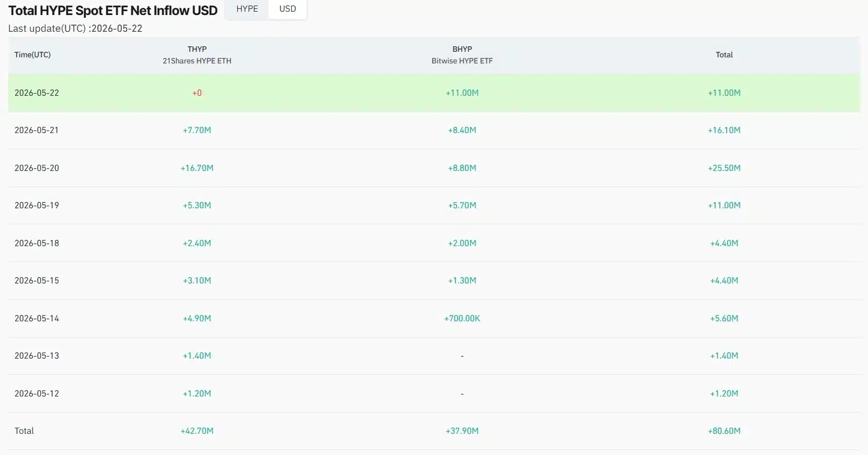868x455 pixels.
Task: Select the 2026-05-13 date cell
Action: point(37,356)
